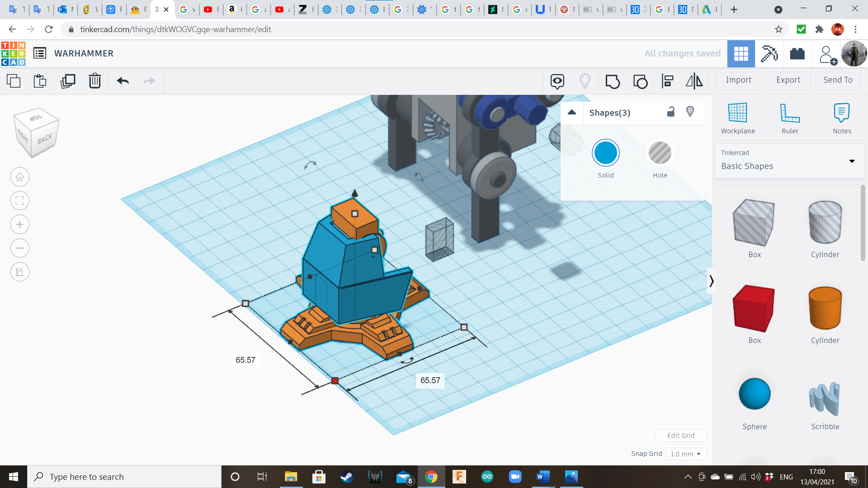Open the Align tool

(667, 81)
